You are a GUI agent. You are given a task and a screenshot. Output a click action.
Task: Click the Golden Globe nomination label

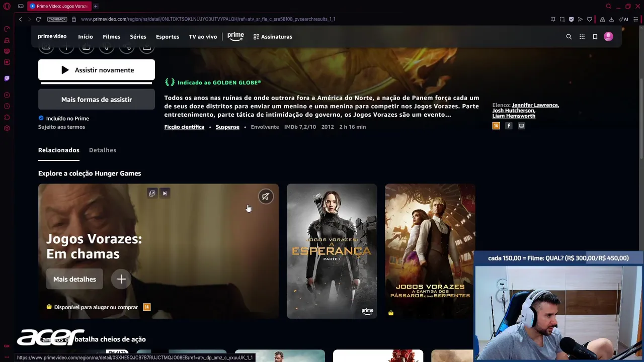(213, 82)
